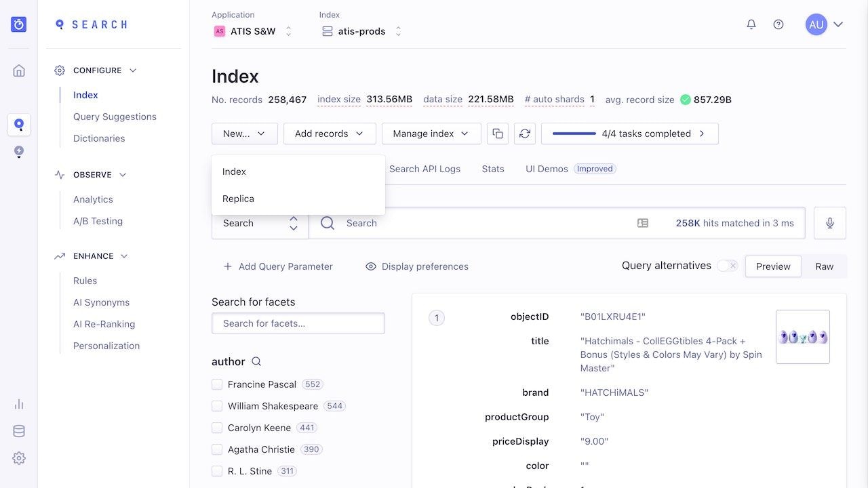The height and width of the screenshot is (488, 868).
Task: Click the Hatchimals product thumbnail
Action: [802, 336]
